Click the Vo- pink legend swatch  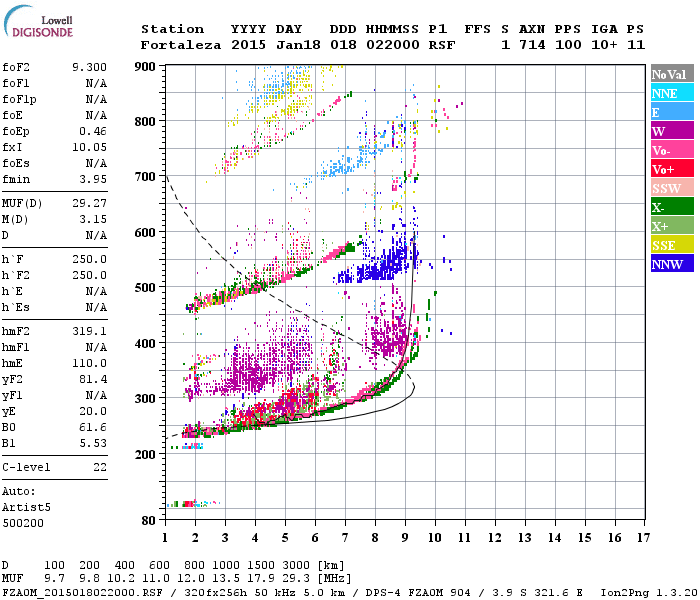[672, 150]
